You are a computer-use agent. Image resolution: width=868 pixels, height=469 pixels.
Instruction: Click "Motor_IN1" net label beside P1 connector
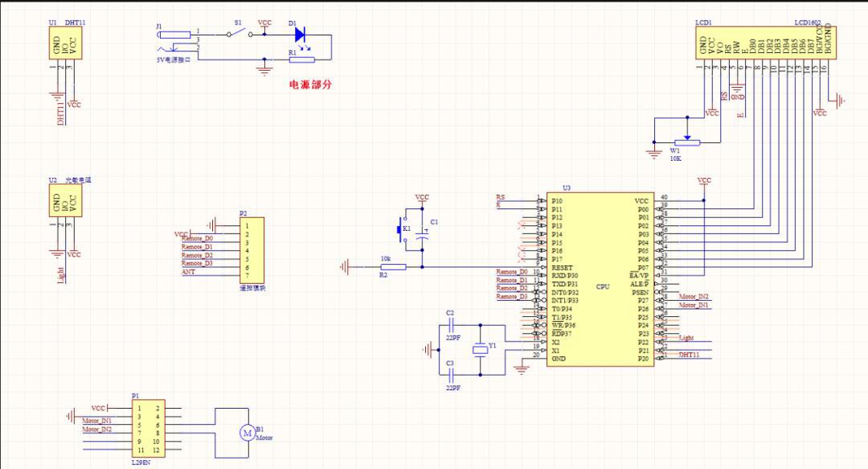(x=97, y=421)
